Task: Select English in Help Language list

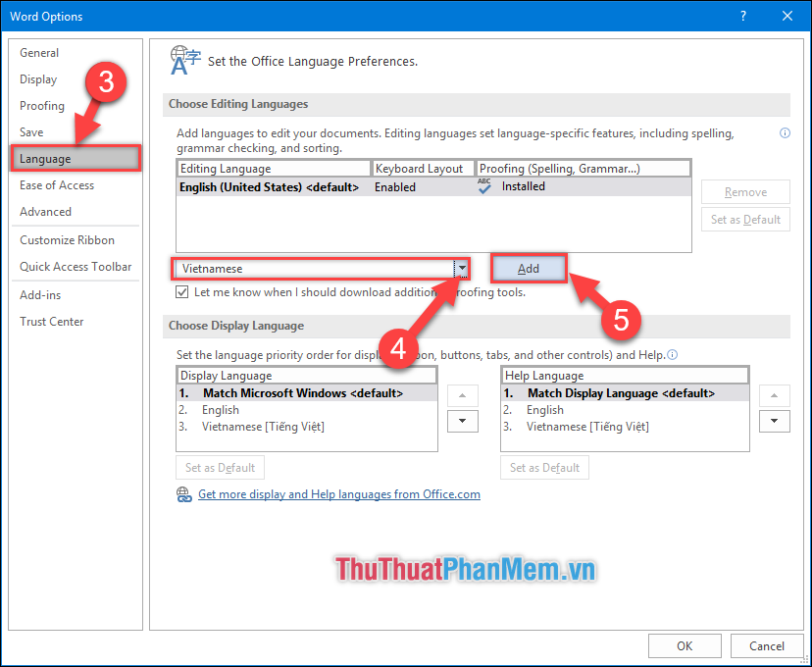Action: pyautogui.click(x=625, y=410)
